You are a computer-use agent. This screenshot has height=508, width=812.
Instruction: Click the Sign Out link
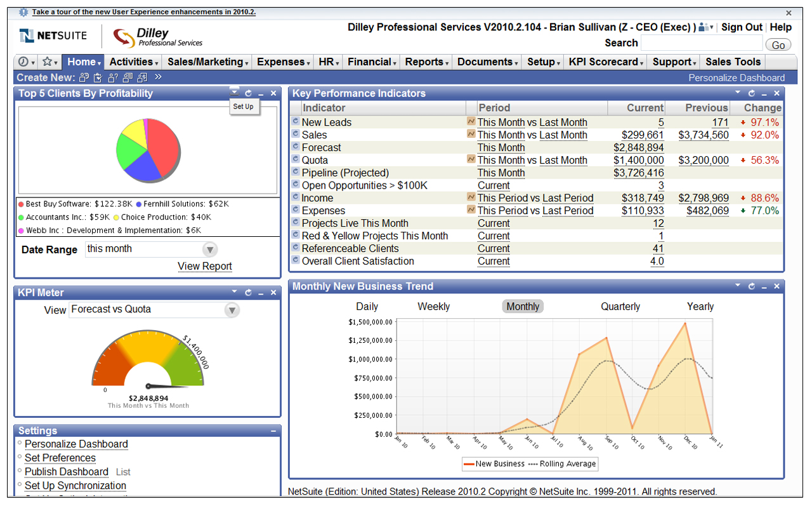click(742, 27)
